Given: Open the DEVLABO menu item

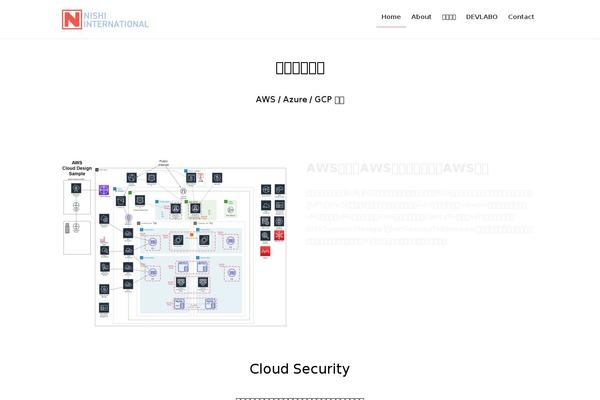Looking at the screenshot, I should pyautogui.click(x=481, y=17).
